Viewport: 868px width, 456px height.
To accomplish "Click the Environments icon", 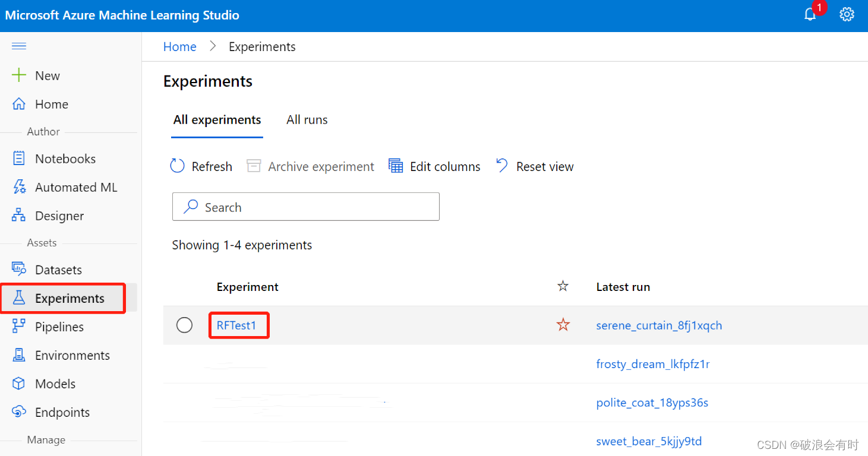I will tap(19, 355).
